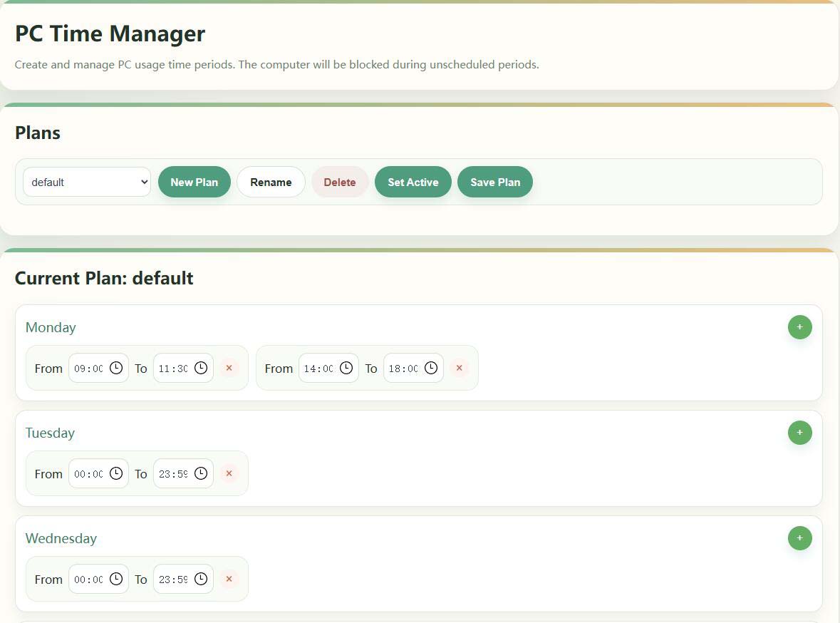This screenshot has height=623, width=840.
Task: Open clock picker for Tuesday To time
Action: pos(201,473)
